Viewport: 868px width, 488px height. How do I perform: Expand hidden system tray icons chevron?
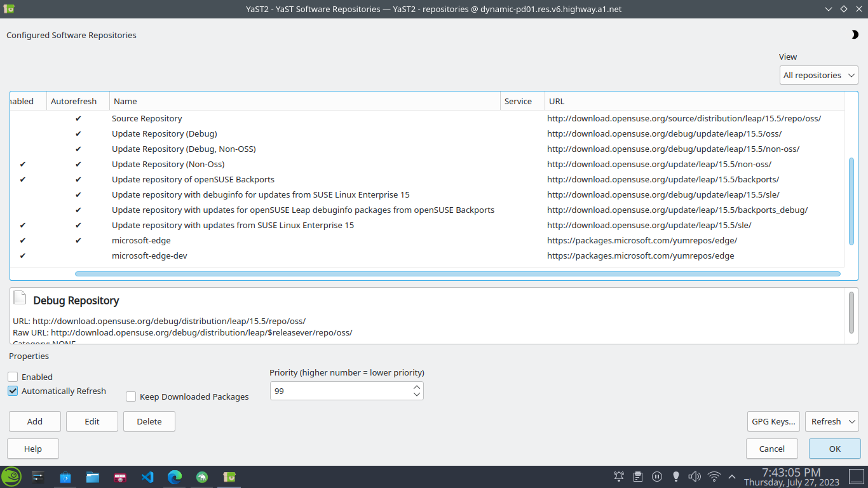point(732,476)
